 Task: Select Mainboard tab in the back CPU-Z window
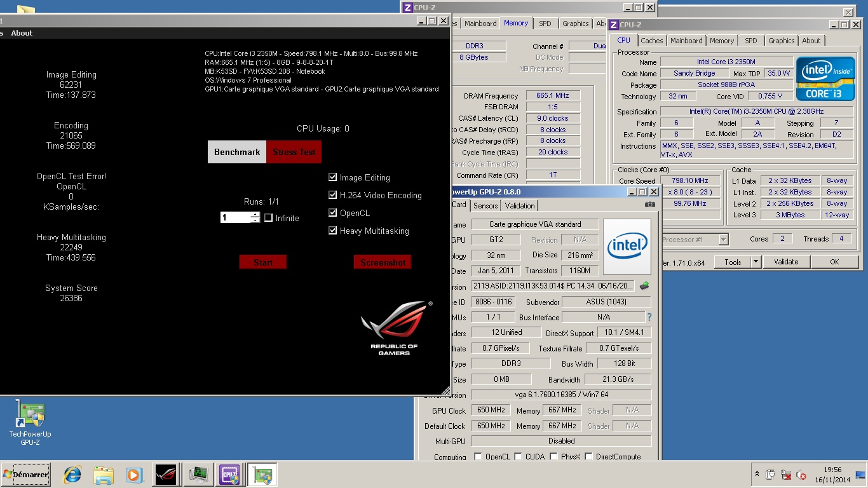(480, 24)
